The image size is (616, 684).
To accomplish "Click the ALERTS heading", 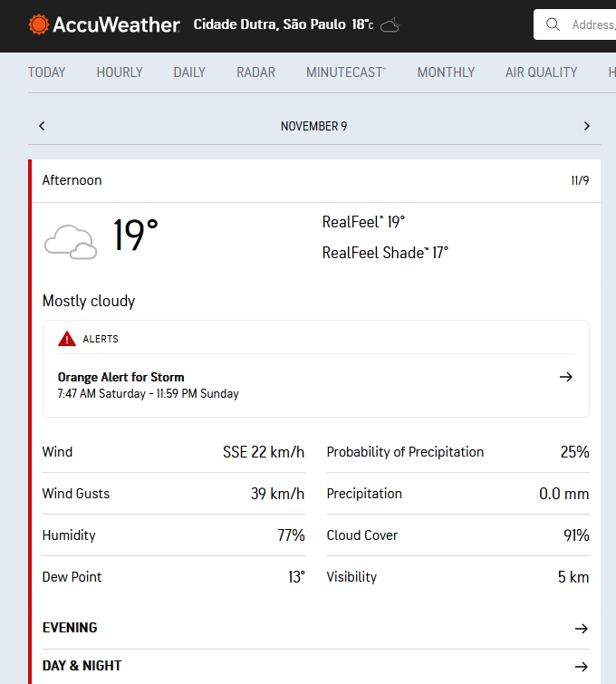I will click(101, 339).
